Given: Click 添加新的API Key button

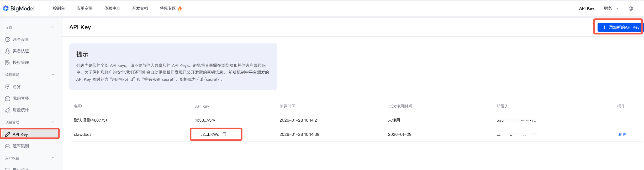Looking at the screenshot, I should [620, 27].
